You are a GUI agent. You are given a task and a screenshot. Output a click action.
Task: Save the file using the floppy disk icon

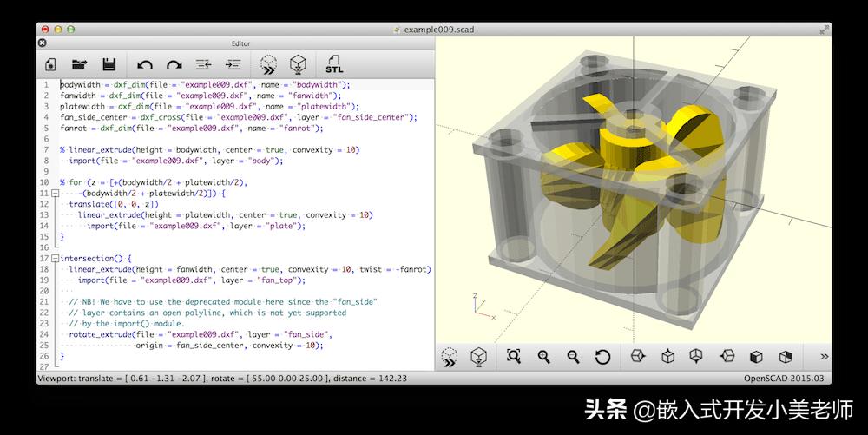click(x=109, y=65)
